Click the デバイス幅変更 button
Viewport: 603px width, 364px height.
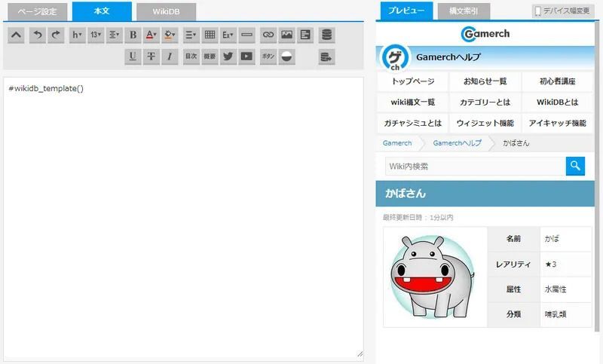(x=562, y=11)
